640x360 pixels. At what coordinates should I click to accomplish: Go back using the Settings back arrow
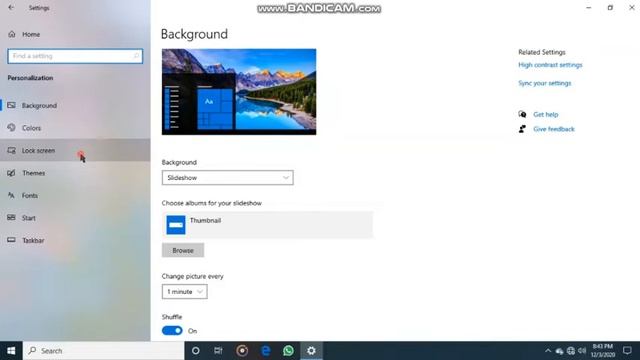pyautogui.click(x=11, y=7)
